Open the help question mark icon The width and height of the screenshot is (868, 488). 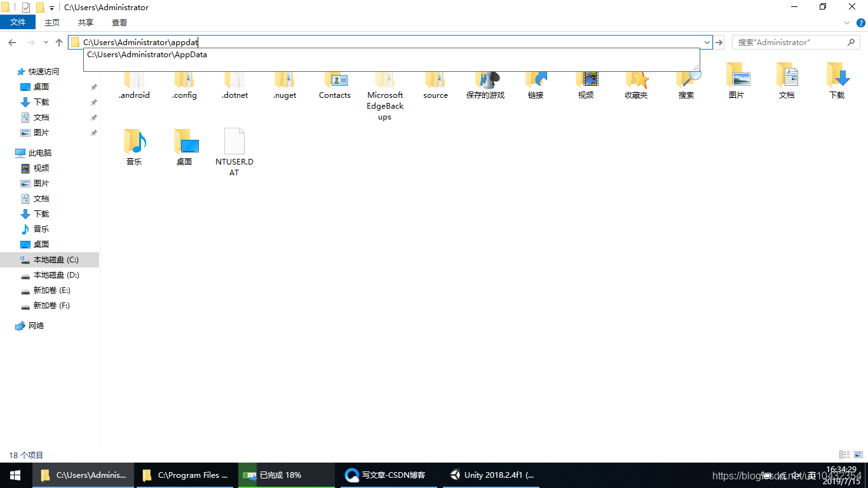coord(861,23)
